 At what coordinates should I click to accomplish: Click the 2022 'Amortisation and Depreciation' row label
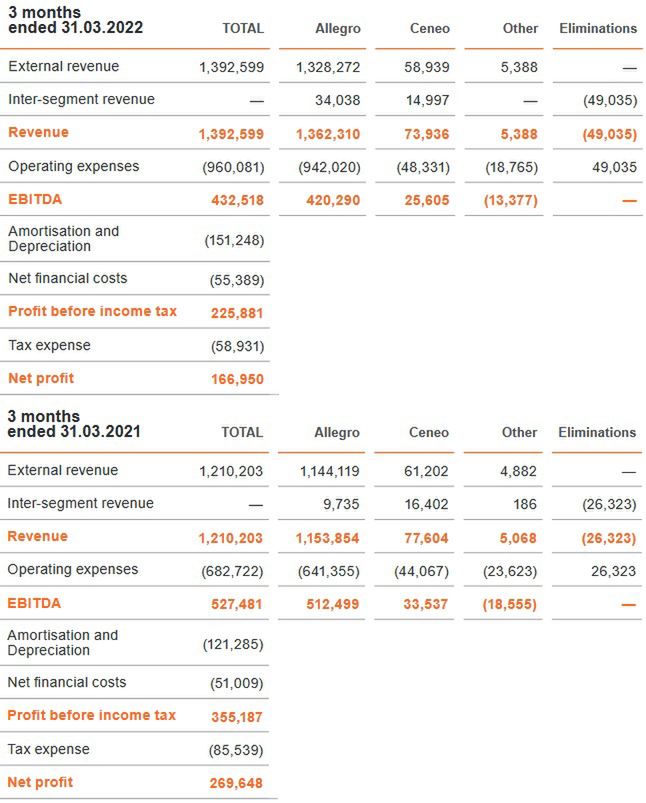63,239
